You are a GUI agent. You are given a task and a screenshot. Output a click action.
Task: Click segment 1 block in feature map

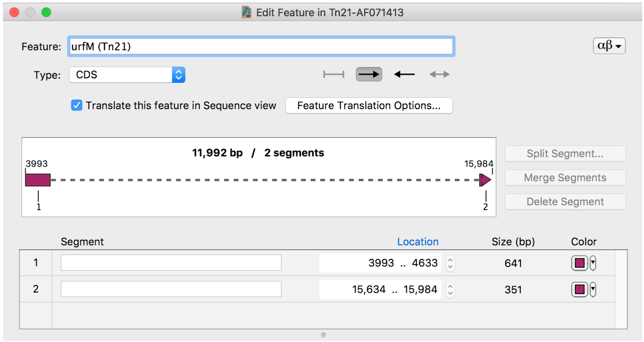pyautogui.click(x=38, y=180)
